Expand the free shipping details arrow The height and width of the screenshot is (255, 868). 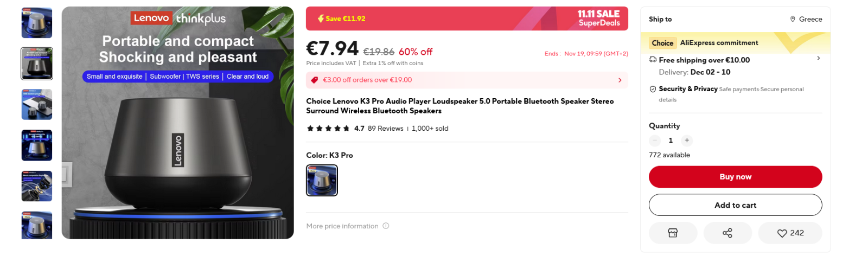818,58
